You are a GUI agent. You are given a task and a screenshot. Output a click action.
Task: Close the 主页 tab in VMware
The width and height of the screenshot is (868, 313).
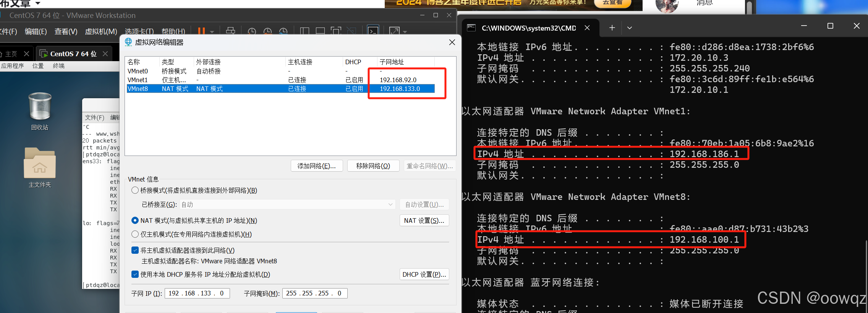[26, 54]
